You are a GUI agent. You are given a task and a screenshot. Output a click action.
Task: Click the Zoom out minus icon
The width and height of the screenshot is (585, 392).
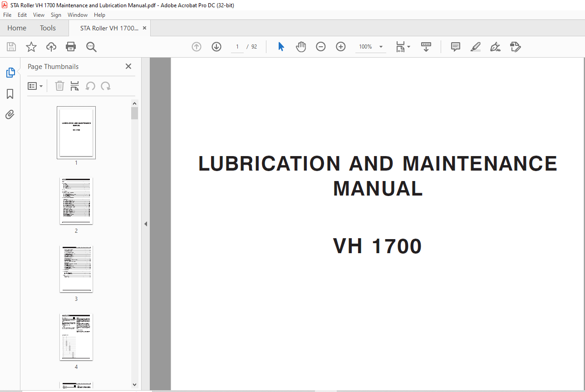(x=321, y=47)
